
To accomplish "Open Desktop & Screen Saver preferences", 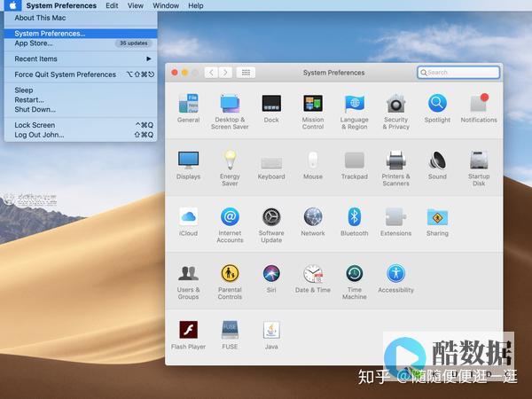I will [x=230, y=112].
